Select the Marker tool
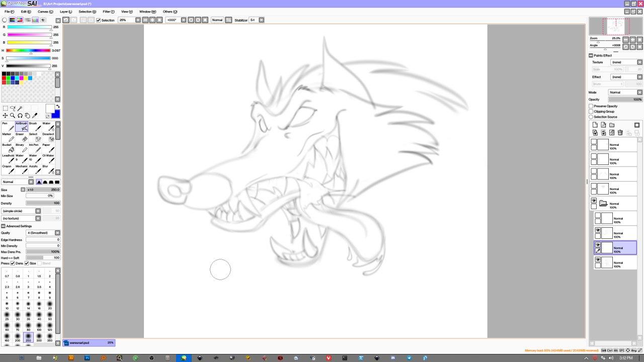The height and width of the screenshot is (362, 644). click(x=8, y=137)
